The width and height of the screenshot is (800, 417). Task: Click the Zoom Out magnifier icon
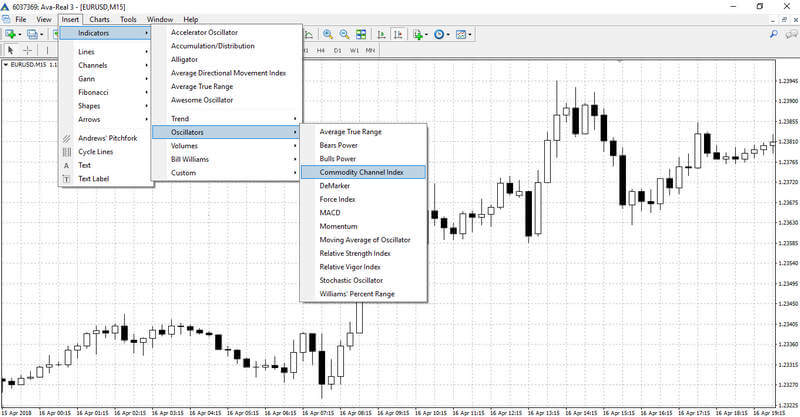(x=344, y=34)
